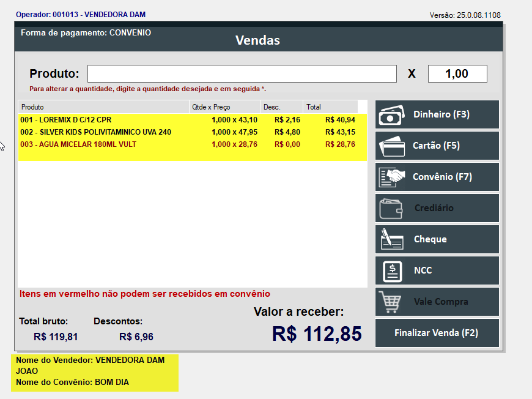Click Forma de pagamento: CONVENIO label

[86, 32]
